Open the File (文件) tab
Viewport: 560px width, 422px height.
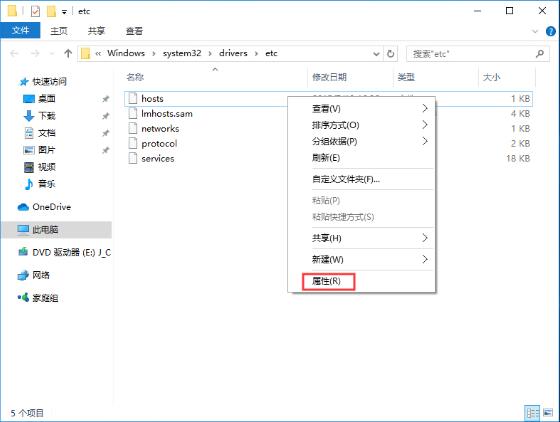click(20, 30)
